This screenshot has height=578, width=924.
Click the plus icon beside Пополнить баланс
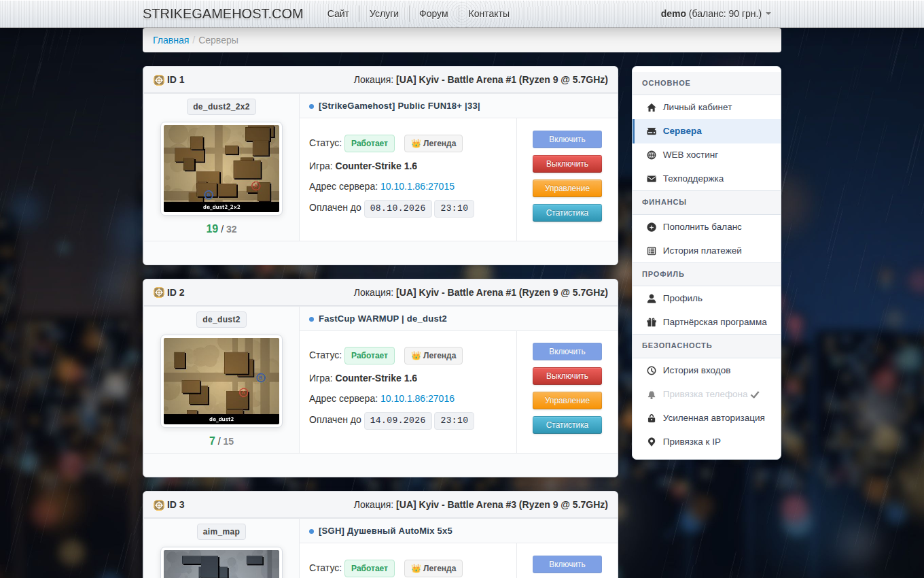[652, 227]
